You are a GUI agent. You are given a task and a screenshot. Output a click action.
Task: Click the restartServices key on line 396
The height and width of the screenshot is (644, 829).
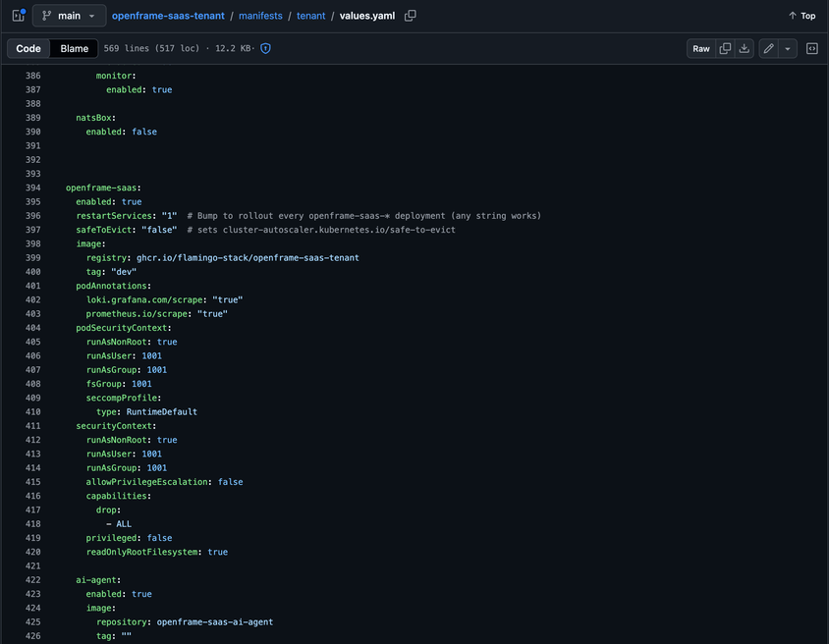tap(114, 216)
